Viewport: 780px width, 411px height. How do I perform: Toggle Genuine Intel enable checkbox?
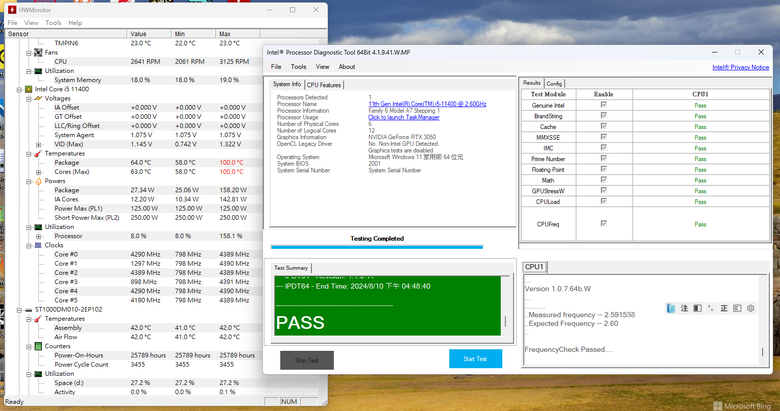click(603, 105)
